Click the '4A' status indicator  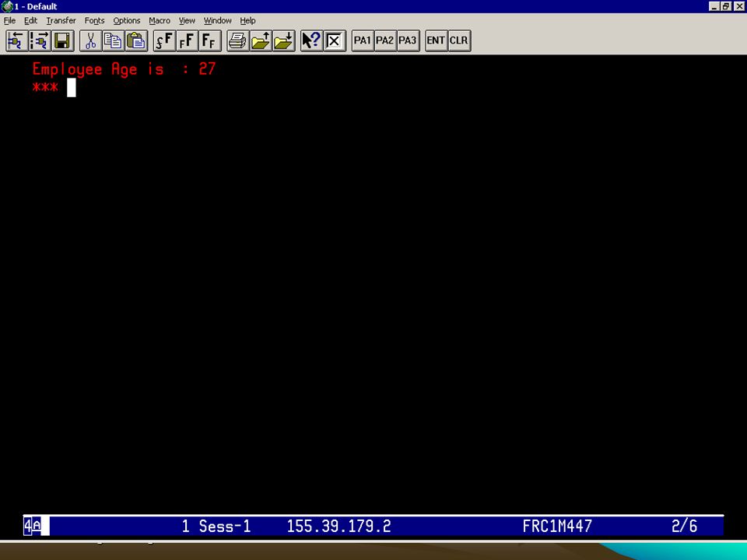(x=33, y=526)
